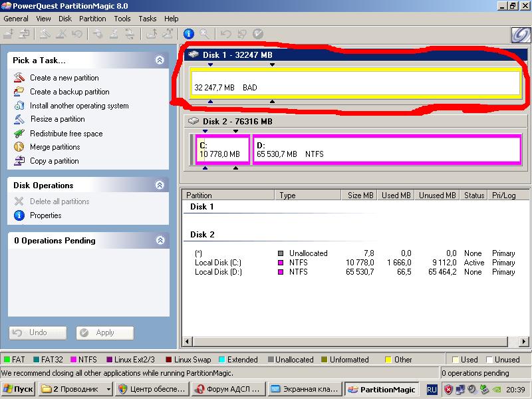Select the D: NTFS partition block
Image resolution: width=532 pixels, height=399 pixels.
point(386,150)
